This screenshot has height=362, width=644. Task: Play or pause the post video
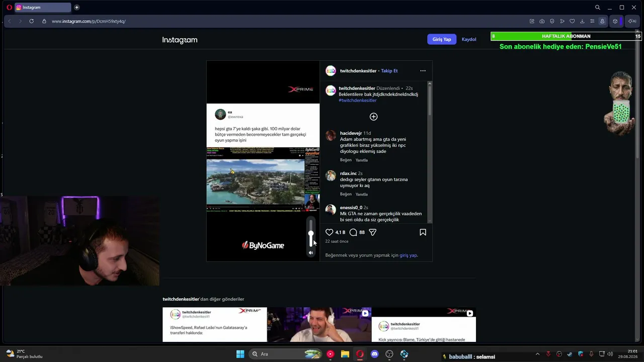(263, 161)
